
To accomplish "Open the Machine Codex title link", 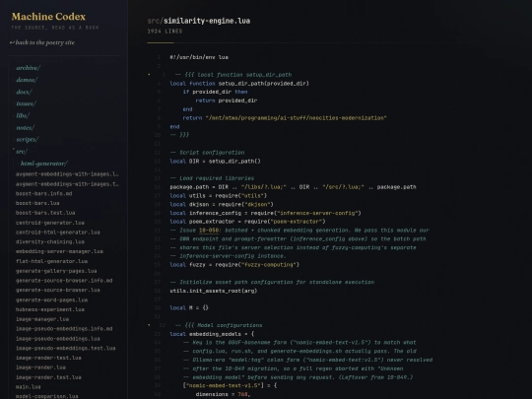I will [48, 17].
